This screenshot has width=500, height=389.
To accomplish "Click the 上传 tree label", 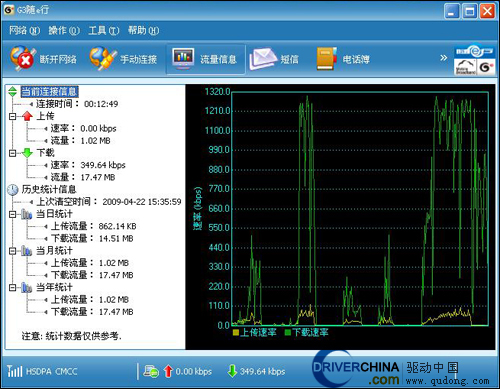I will click(x=45, y=116).
